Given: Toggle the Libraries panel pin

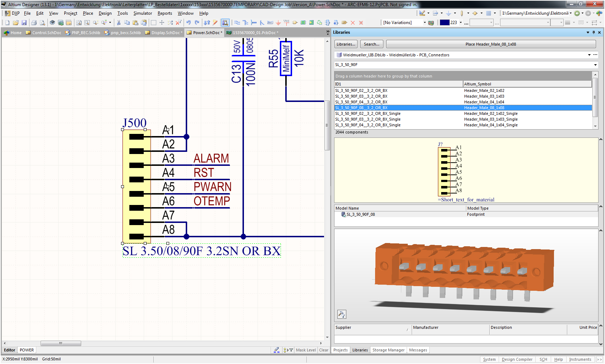Looking at the screenshot, I should click(x=594, y=32).
